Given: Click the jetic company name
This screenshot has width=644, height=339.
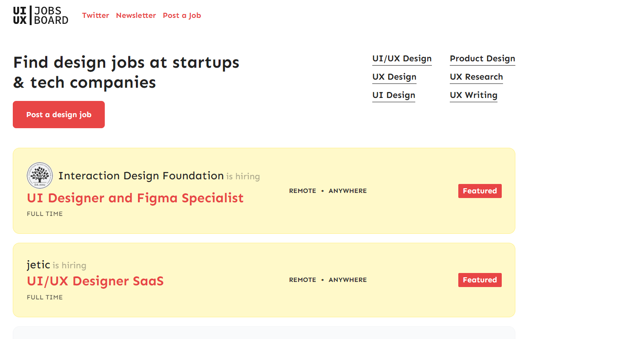Looking at the screenshot, I should (38, 265).
